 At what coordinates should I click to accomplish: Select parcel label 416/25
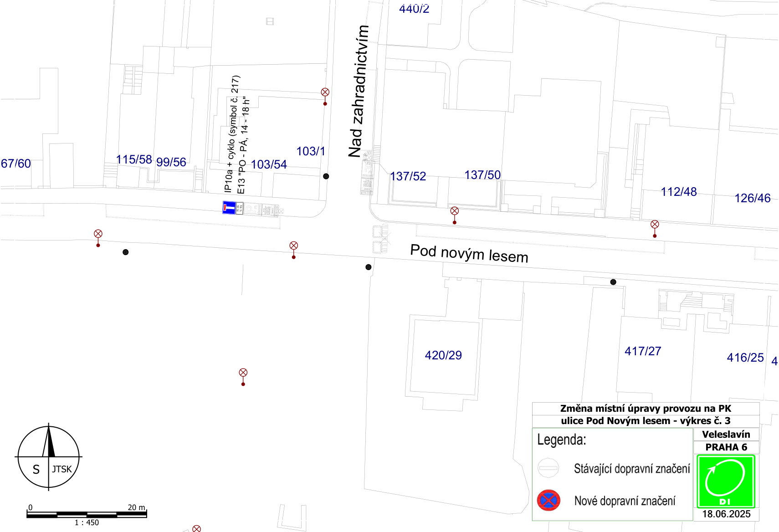coord(745,358)
